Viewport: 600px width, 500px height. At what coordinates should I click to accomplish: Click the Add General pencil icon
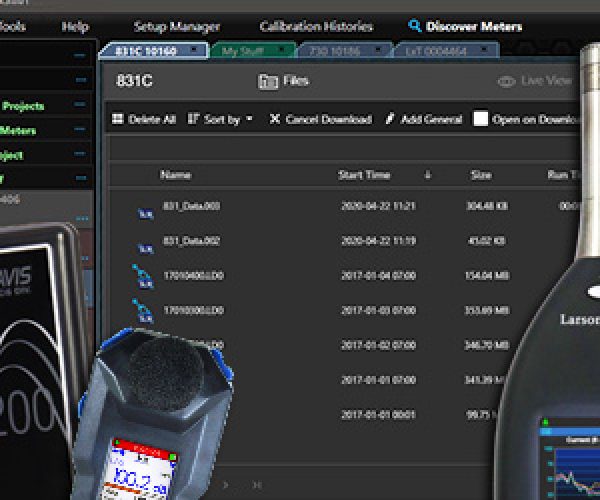tap(390, 119)
